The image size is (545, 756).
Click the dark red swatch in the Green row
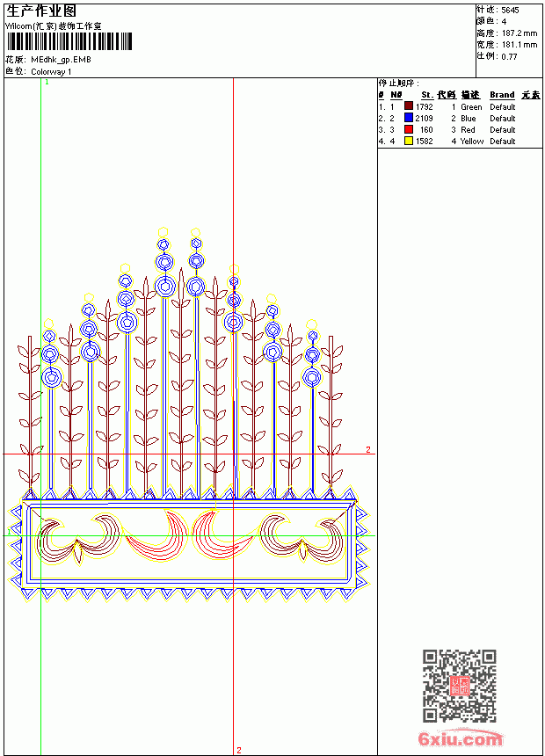coord(409,106)
